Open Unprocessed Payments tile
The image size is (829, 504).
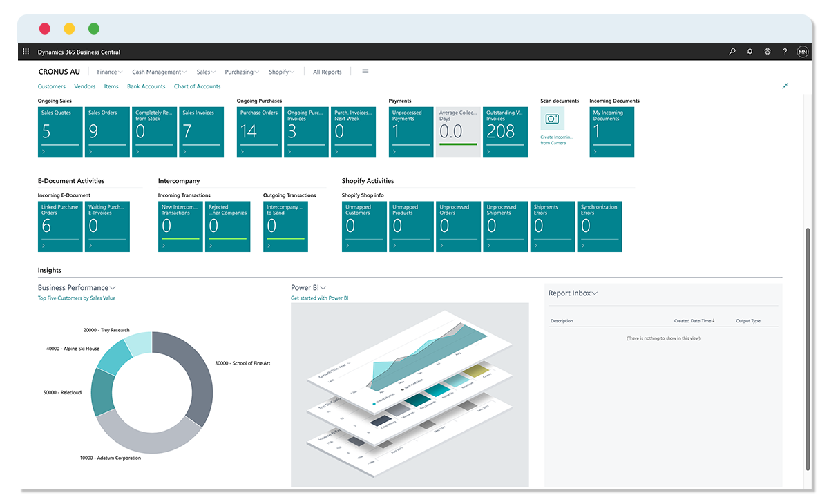(411, 132)
